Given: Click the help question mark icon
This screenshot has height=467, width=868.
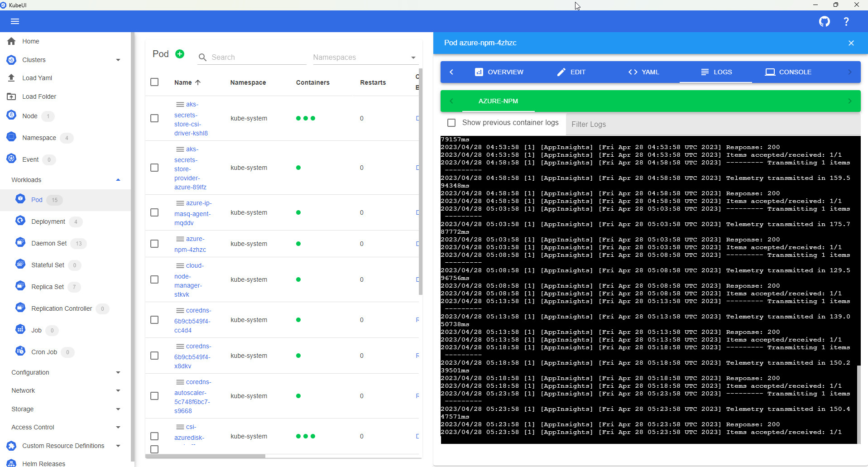Looking at the screenshot, I should 846,21.
